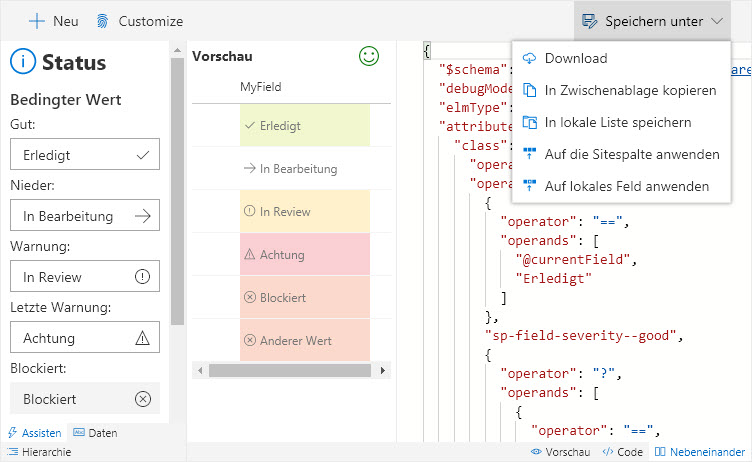752x462 pixels.
Task: Click triangle icon in Letzte Warnung field
Action: (142, 338)
